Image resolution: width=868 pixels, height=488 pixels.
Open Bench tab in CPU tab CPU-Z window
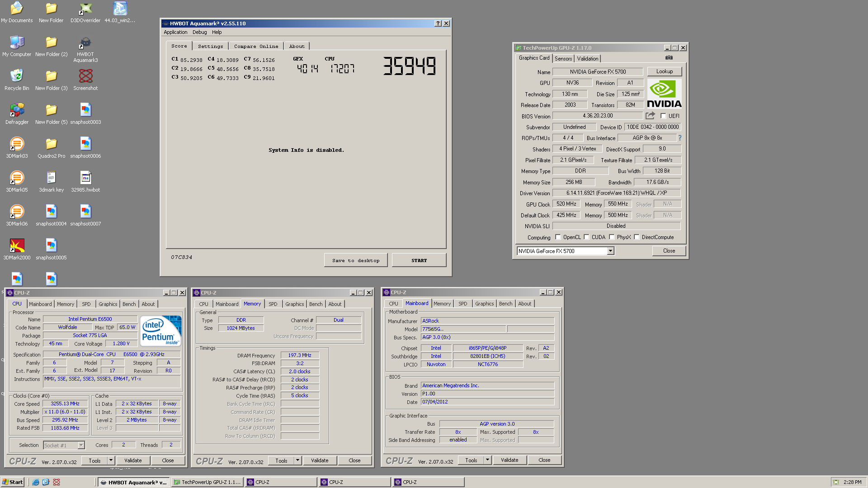click(129, 304)
